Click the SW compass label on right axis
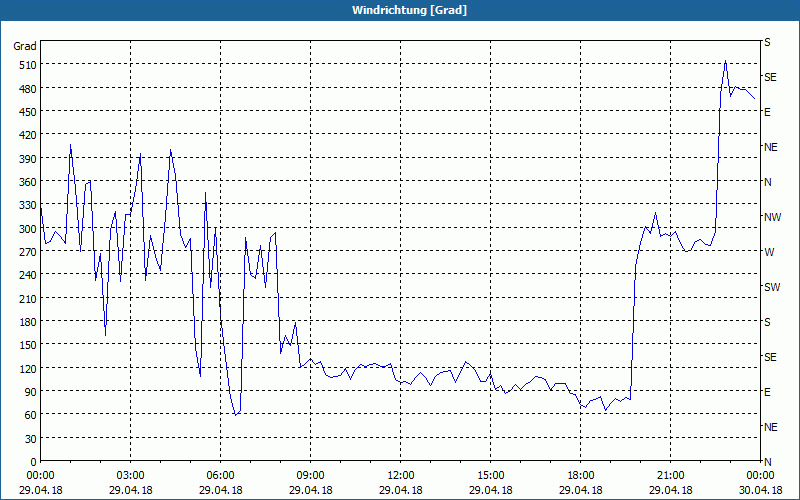The width and height of the screenshot is (800, 500). [772, 287]
